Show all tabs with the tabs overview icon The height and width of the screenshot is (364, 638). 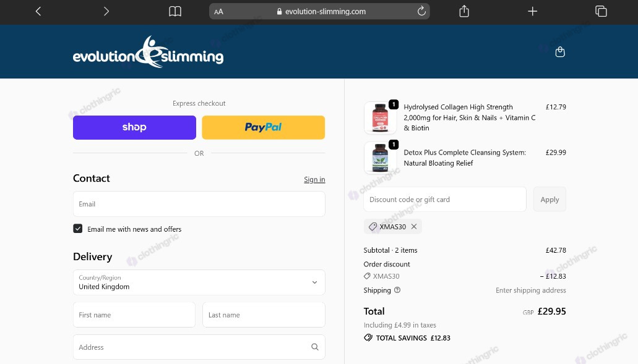coord(601,11)
